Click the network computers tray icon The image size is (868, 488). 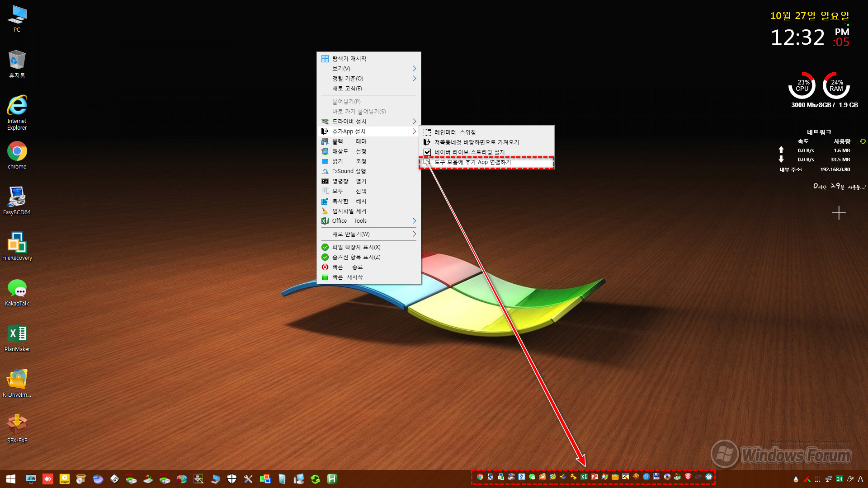pyautogui.click(x=829, y=479)
